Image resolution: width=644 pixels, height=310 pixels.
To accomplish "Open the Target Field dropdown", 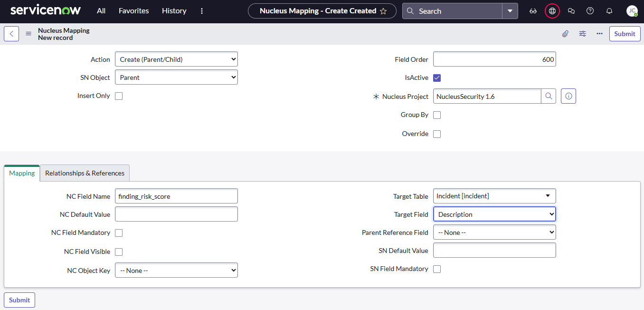I will click(x=494, y=214).
